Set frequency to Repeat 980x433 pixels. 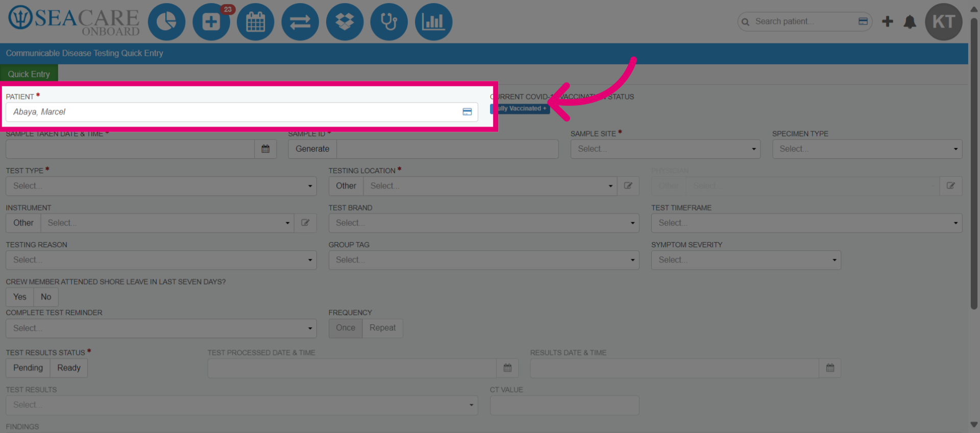pyautogui.click(x=383, y=328)
